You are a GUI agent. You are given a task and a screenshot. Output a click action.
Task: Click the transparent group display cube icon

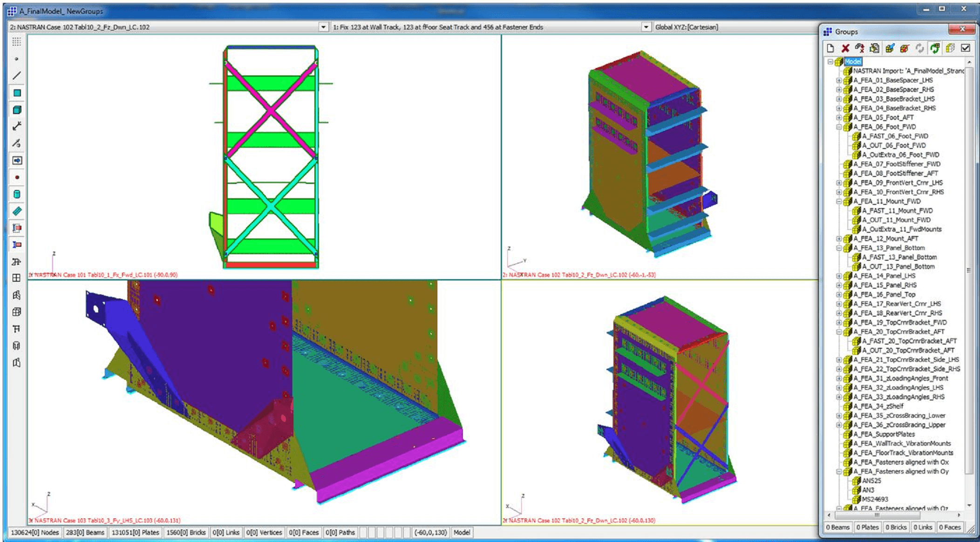[x=951, y=48]
